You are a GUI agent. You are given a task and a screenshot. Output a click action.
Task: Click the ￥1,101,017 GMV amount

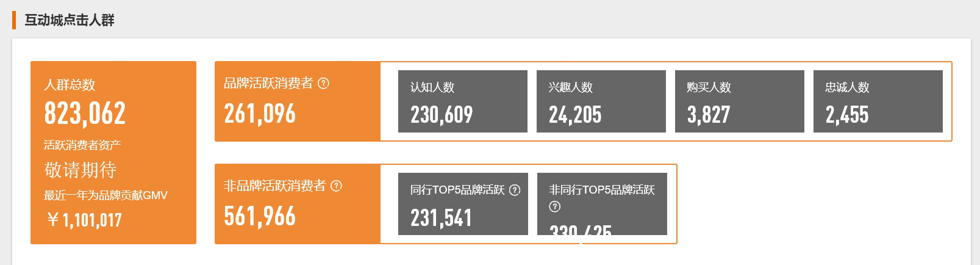pyautogui.click(x=85, y=220)
